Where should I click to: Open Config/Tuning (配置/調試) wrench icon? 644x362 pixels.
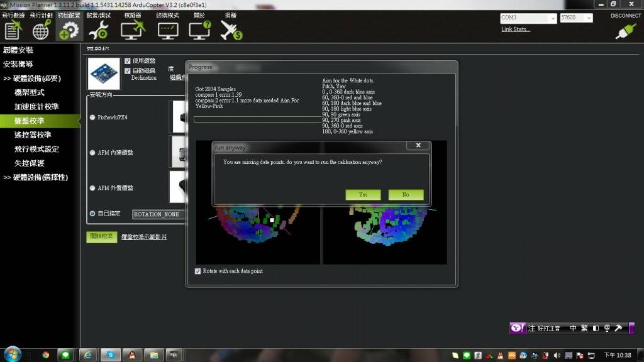click(99, 30)
